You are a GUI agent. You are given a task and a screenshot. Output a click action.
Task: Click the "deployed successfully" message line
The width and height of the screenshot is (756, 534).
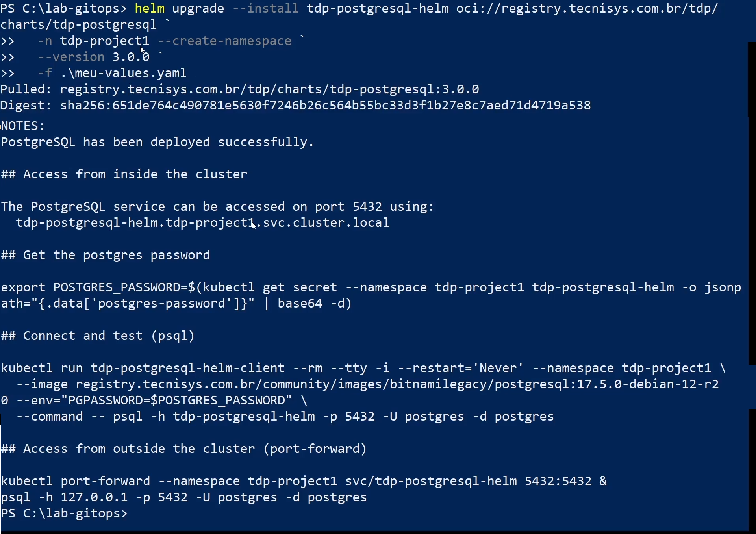[x=157, y=142]
